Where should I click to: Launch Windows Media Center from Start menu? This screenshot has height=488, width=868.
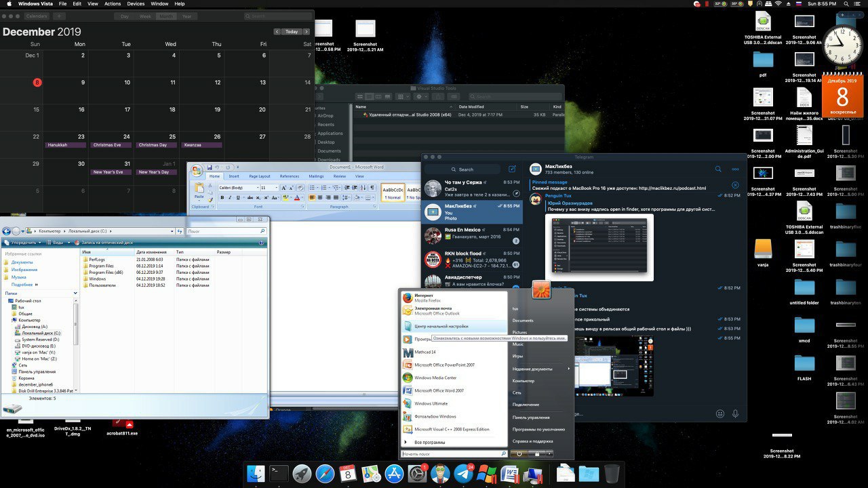coord(454,378)
